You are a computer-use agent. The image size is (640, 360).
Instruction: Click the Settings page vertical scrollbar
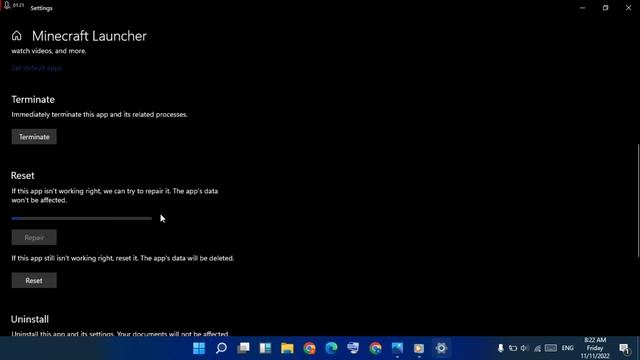(638, 200)
